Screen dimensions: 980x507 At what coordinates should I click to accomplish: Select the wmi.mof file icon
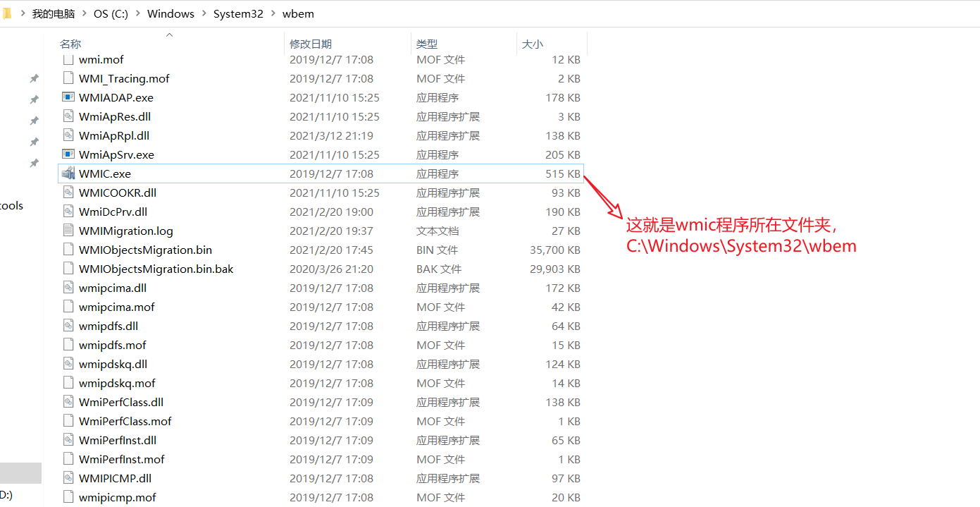(68, 59)
